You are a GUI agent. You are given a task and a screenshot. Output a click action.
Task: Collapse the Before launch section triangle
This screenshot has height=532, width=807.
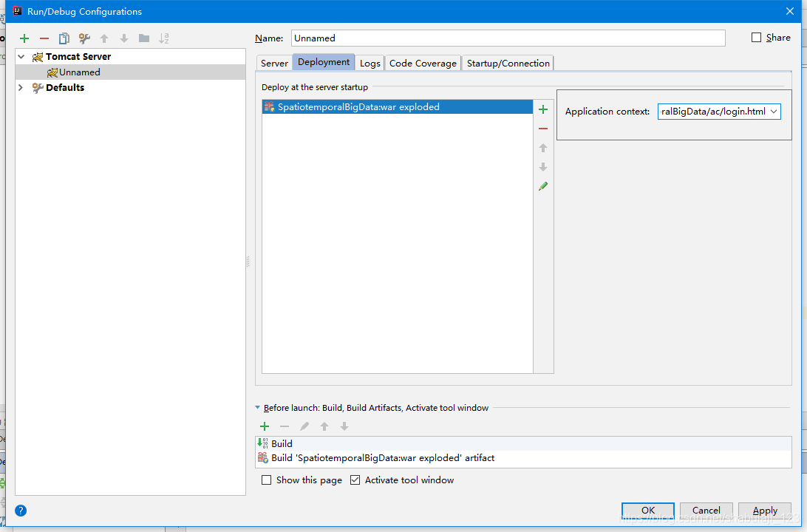click(257, 407)
